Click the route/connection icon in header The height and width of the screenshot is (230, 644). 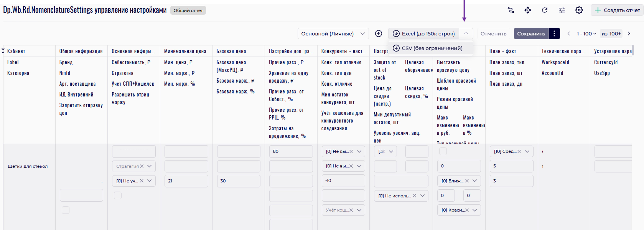(511, 10)
